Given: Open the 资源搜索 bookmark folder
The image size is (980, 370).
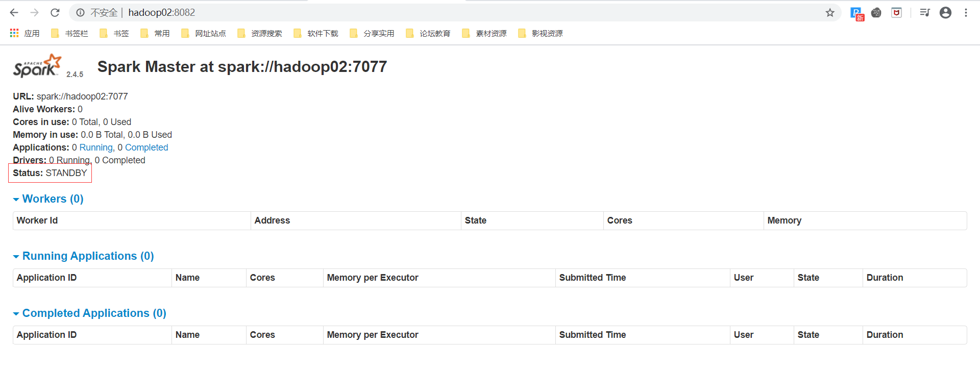Looking at the screenshot, I should click(x=260, y=33).
